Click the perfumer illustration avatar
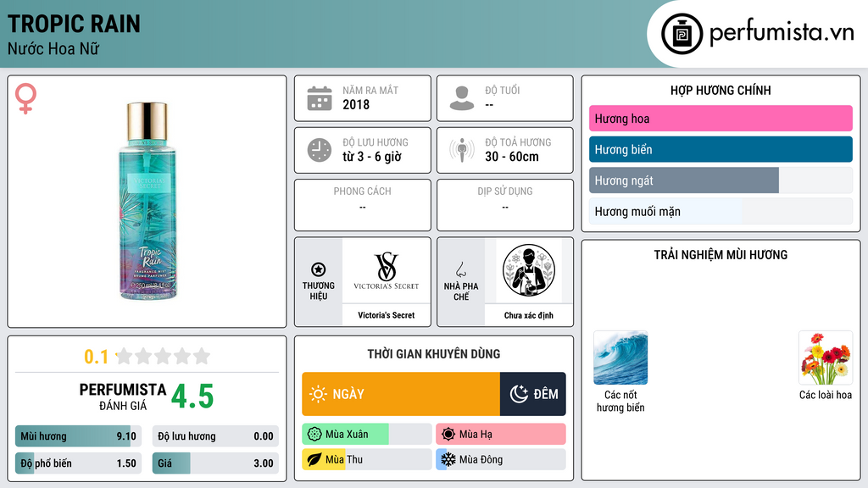The width and height of the screenshot is (868, 488). click(x=529, y=270)
